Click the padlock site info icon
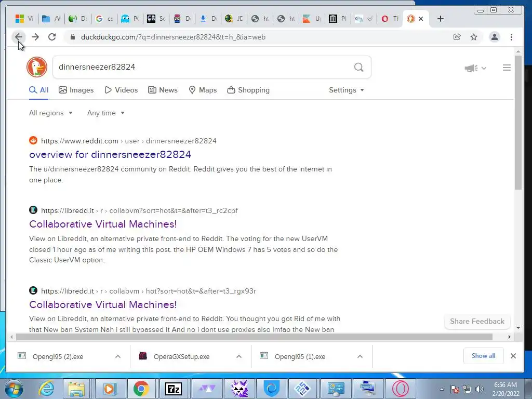Viewport: 532px width, 399px height. 72,37
